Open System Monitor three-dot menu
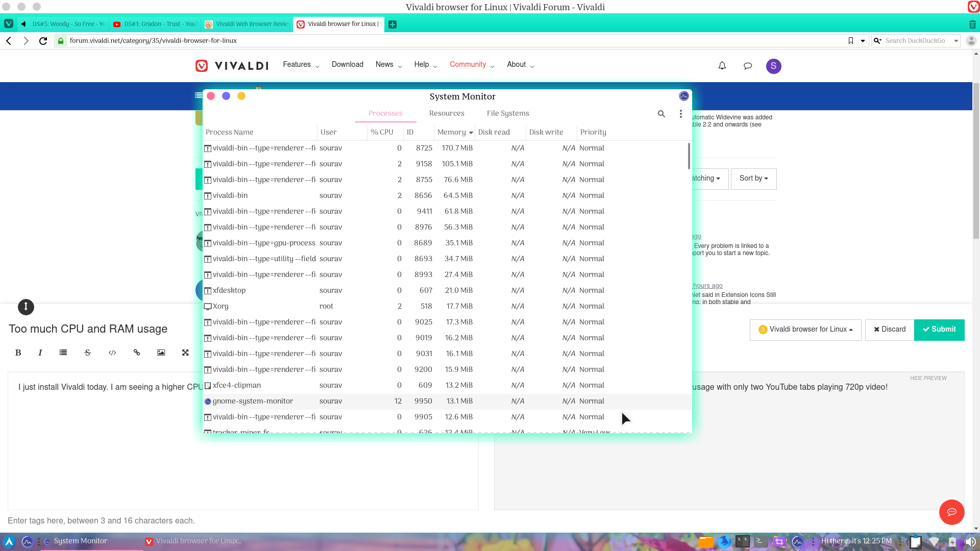This screenshot has width=980, height=551. click(x=681, y=114)
